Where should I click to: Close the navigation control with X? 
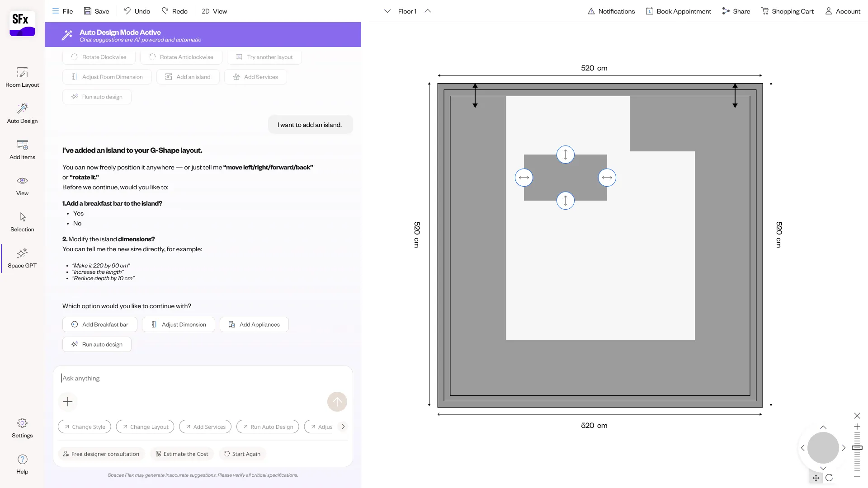[857, 416]
